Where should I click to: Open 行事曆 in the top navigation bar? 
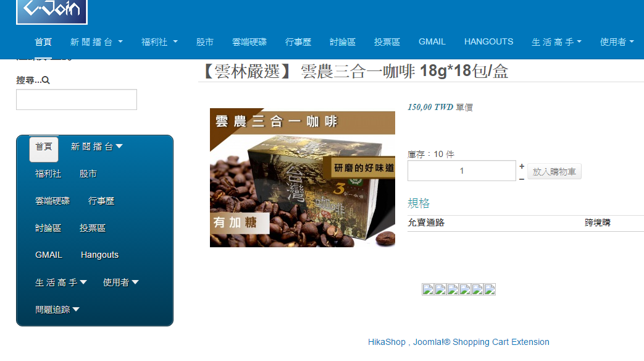[298, 42]
